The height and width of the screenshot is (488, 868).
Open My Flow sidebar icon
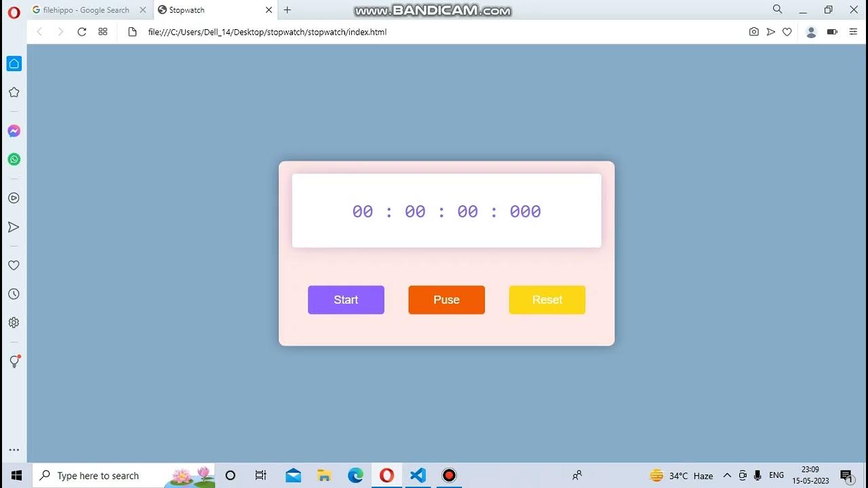click(14, 227)
